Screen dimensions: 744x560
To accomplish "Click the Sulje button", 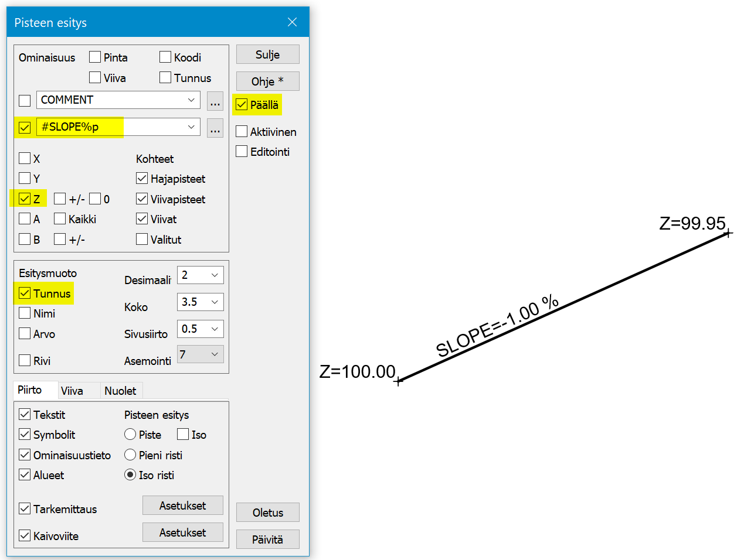I will point(267,54).
